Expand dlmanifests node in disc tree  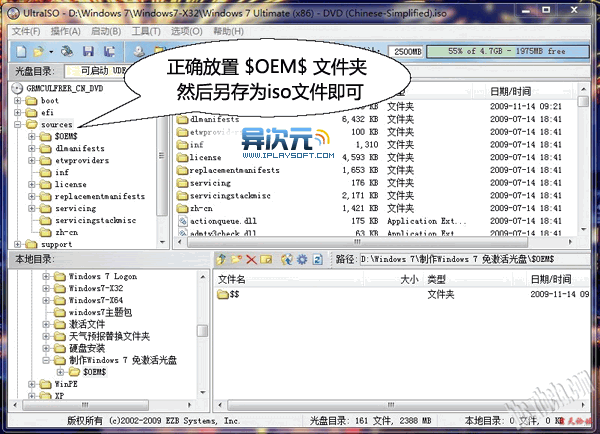[x=32, y=148]
